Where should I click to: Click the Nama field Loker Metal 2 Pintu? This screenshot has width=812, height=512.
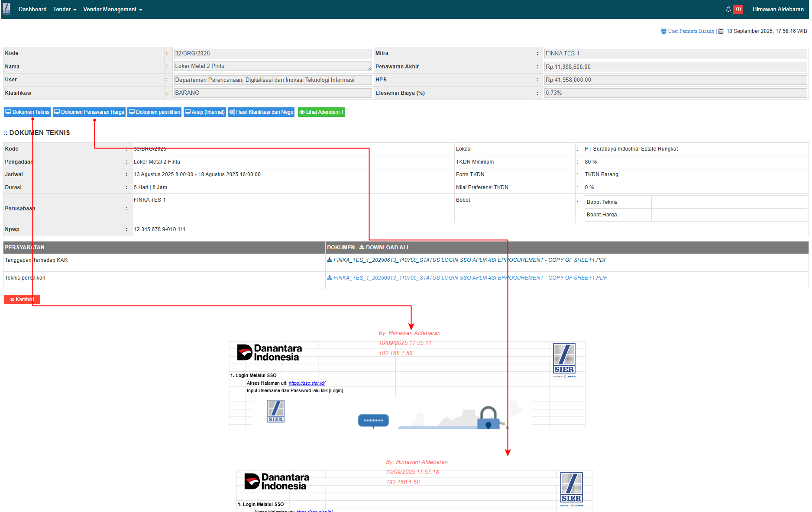click(x=272, y=66)
